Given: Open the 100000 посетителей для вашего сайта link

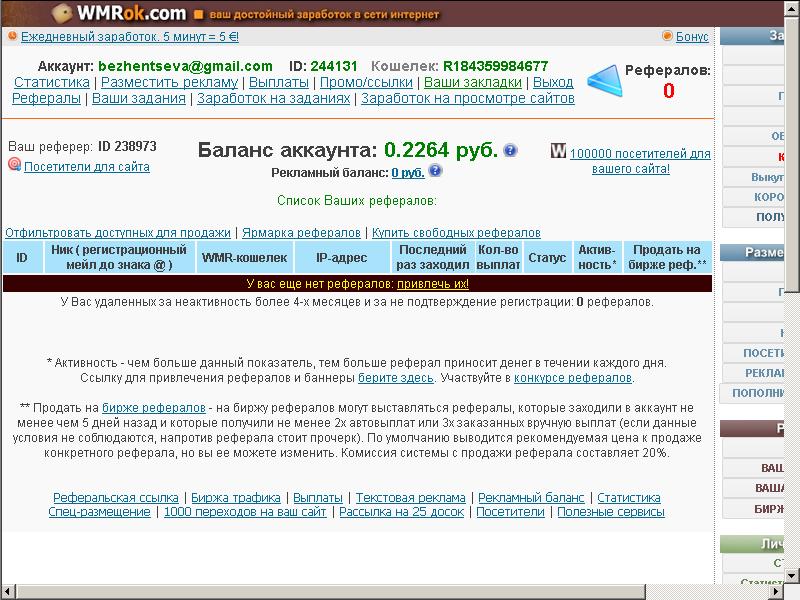Looking at the screenshot, I should pos(640,161).
